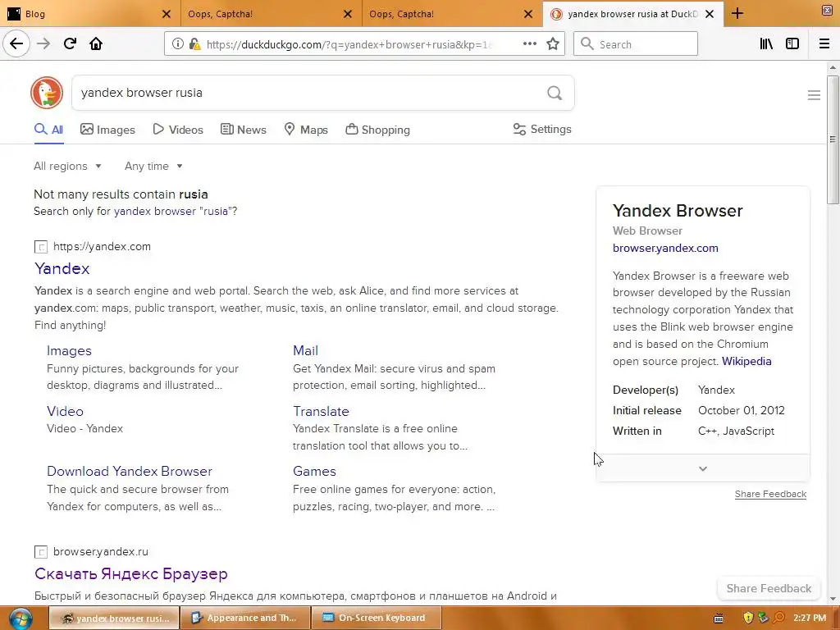
Task: Click the forward navigation arrow
Action: [43, 44]
